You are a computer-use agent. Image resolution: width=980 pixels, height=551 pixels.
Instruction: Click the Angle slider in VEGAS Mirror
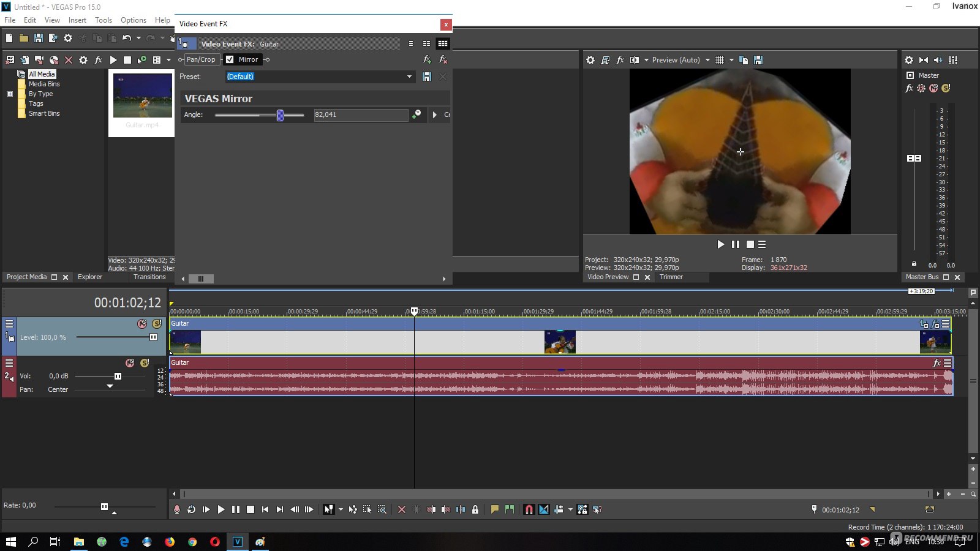pos(260,114)
